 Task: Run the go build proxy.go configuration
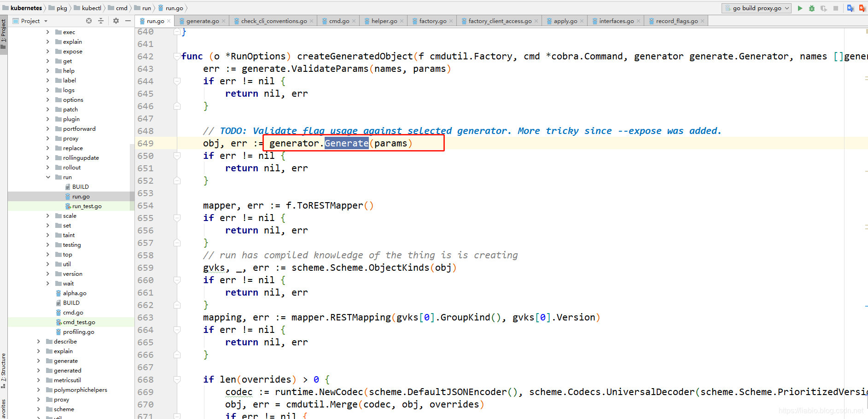click(x=800, y=8)
